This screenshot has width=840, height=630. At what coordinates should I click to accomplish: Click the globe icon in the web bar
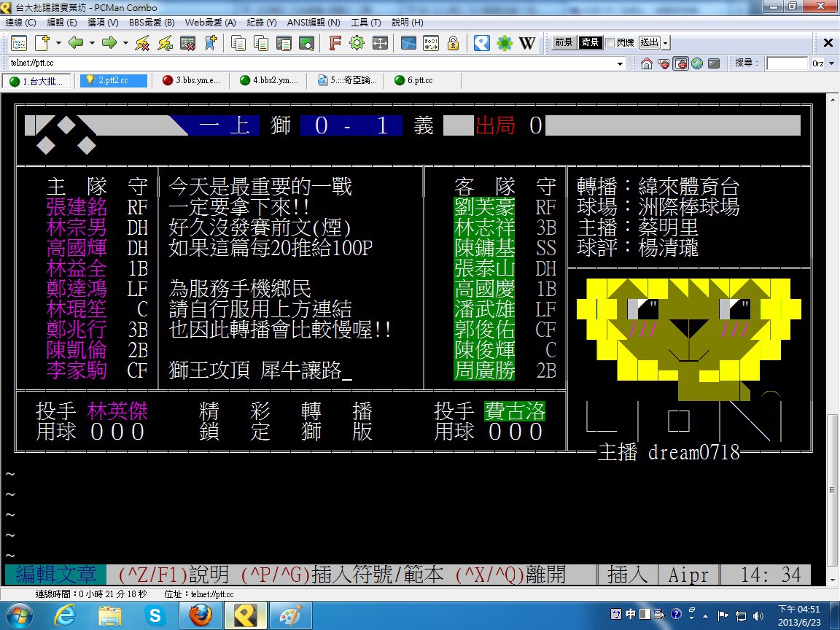[697, 63]
